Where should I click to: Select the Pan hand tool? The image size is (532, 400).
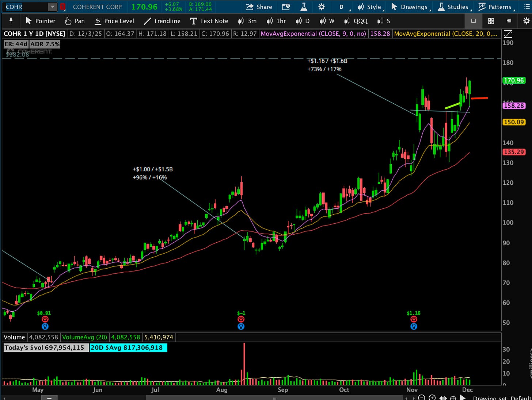(x=75, y=21)
